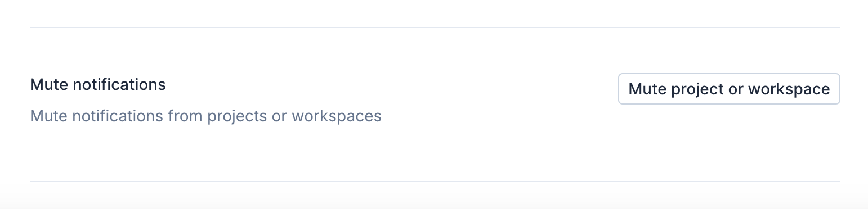Start muting via the outlined right-side button
Viewport: 868px width, 209px height.
tap(729, 89)
